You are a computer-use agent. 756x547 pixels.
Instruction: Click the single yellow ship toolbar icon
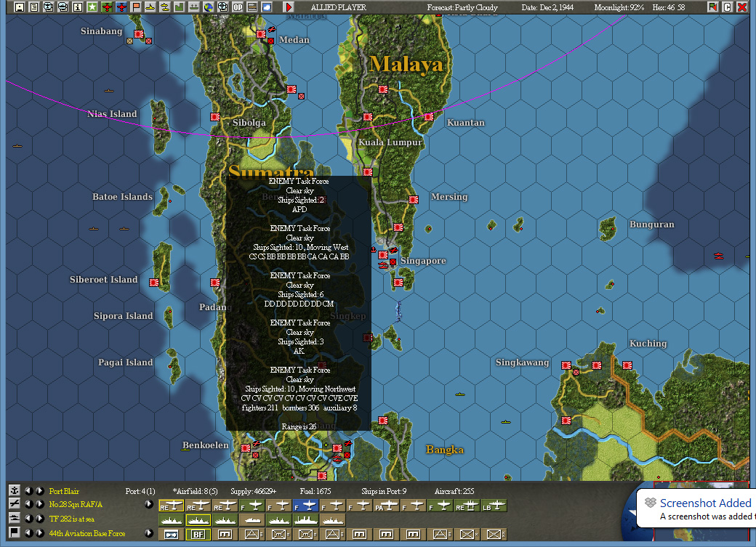click(150, 7)
